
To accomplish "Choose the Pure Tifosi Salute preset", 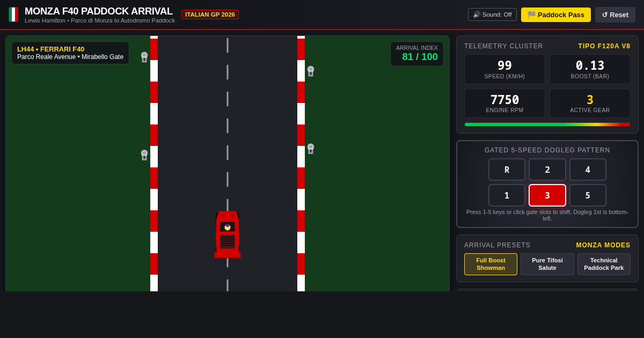I will 547,264.
